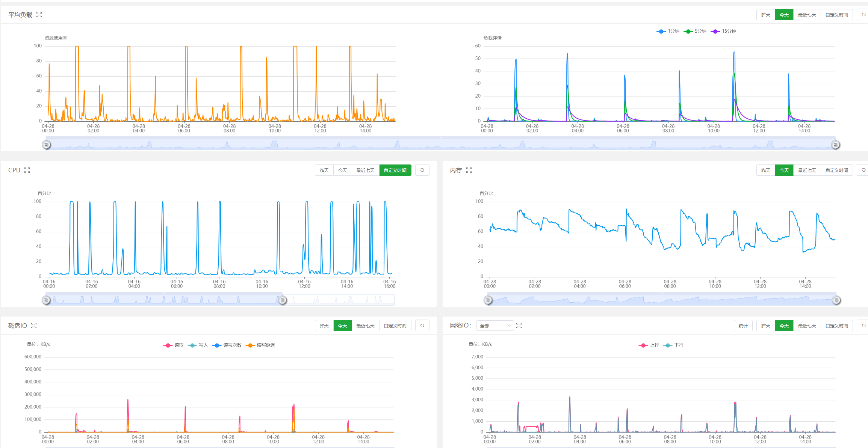
Task: Grab left handle of 平均负载 zoom slider
Action: [x=46, y=145]
